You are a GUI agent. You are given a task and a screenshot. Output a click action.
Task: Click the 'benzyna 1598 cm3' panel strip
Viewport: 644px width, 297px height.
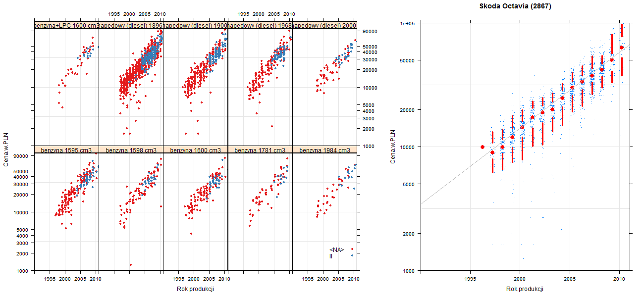point(131,149)
